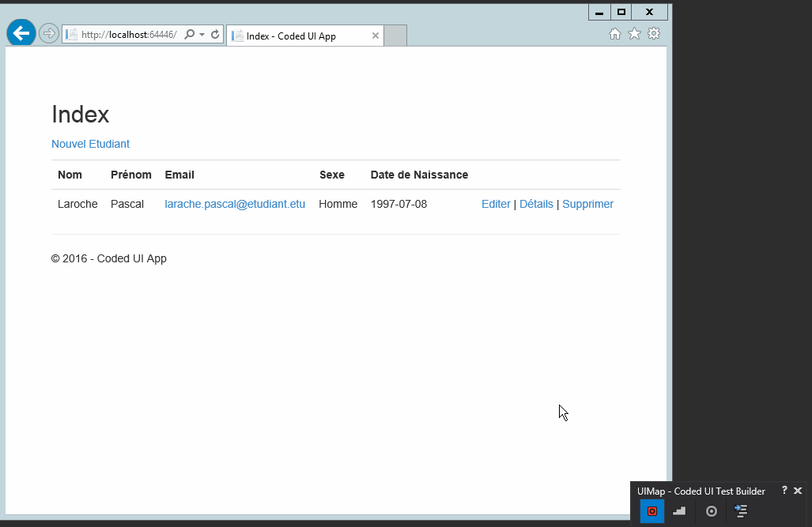Click the localhost address bar field
The height and width of the screenshot is (527, 812).
127,35
